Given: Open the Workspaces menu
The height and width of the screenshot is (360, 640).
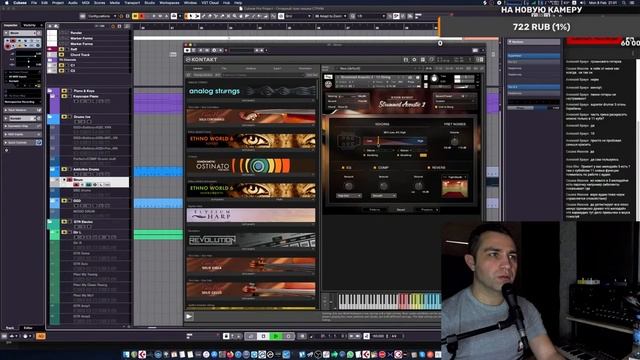Looking at the screenshot, I should pos(169,2).
